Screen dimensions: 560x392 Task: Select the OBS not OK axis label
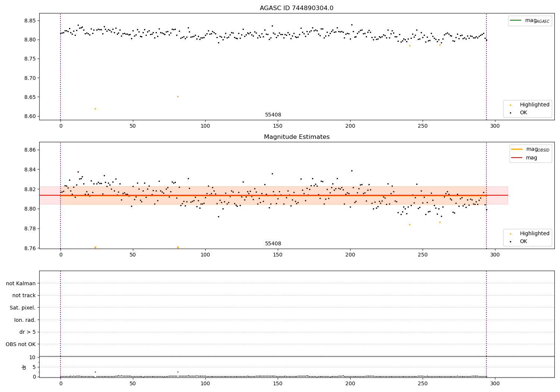click(x=21, y=344)
